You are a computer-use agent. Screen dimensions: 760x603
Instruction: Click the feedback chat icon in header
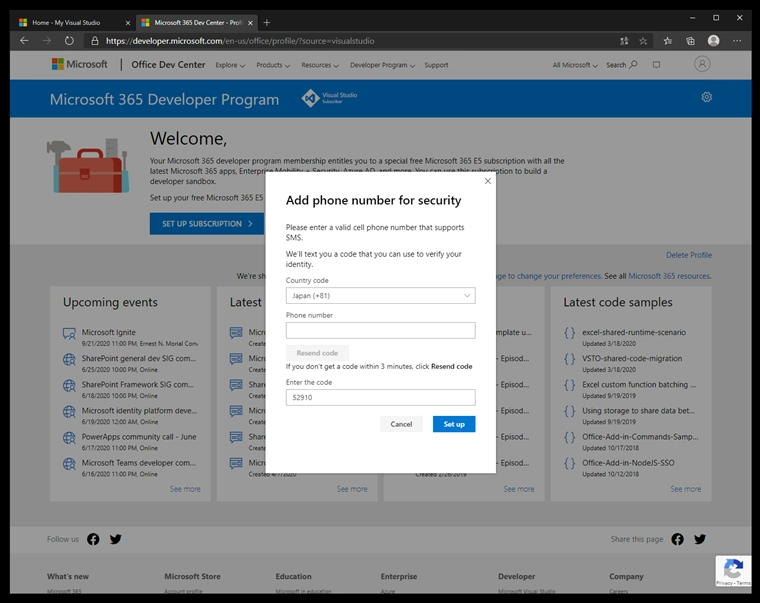point(656,64)
